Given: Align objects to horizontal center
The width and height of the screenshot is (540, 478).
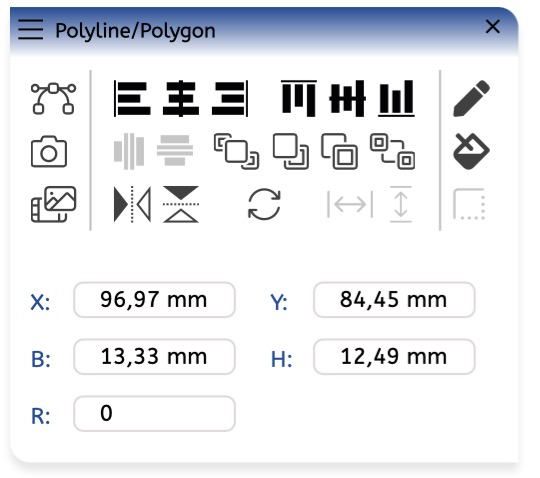Looking at the screenshot, I should tap(181, 98).
